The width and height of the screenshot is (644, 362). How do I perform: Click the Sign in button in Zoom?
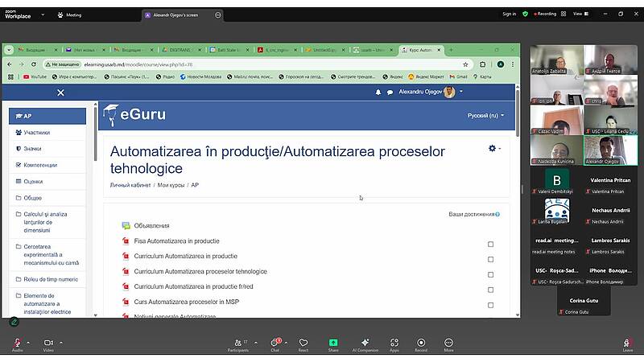click(510, 14)
